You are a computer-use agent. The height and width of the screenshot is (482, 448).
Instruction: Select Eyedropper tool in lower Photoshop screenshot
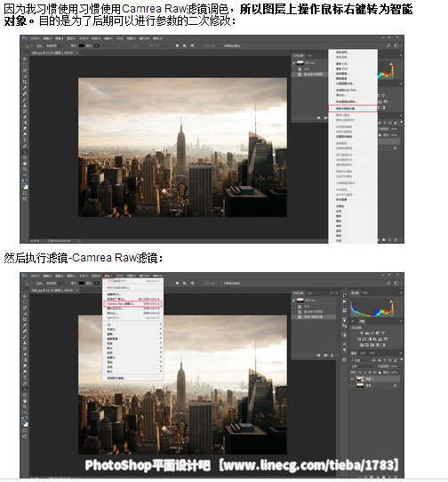25,325
